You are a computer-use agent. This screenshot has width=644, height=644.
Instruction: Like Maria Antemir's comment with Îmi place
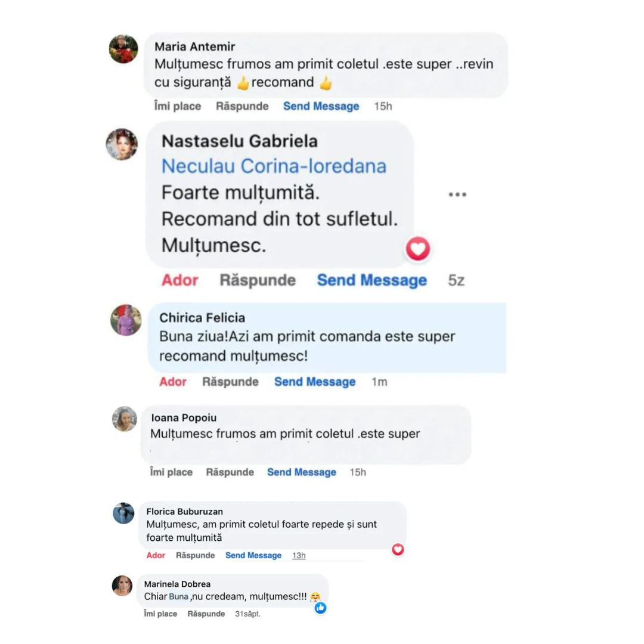[x=178, y=106]
